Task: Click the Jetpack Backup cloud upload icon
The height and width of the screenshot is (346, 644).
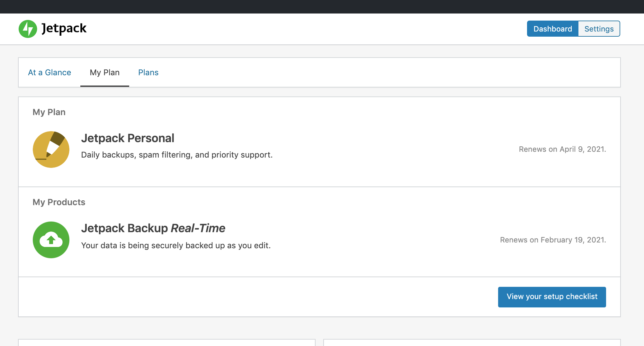Action: 51,240
